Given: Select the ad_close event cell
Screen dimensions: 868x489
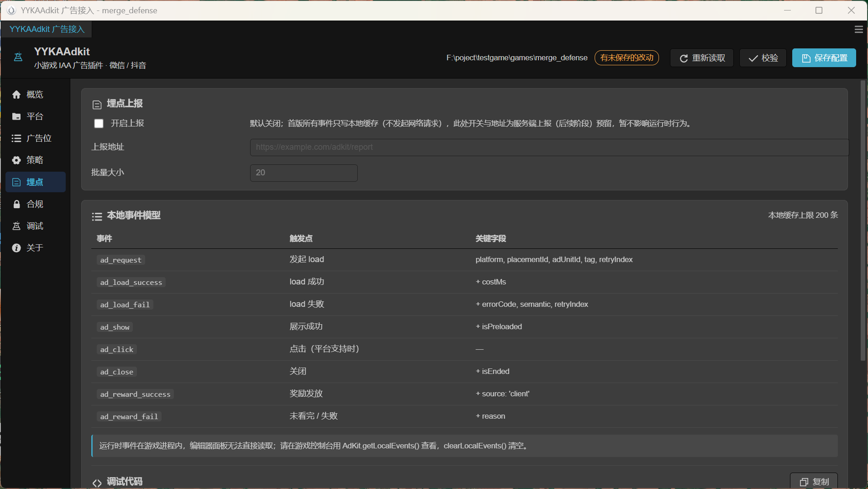Looking at the screenshot, I should tap(117, 372).
